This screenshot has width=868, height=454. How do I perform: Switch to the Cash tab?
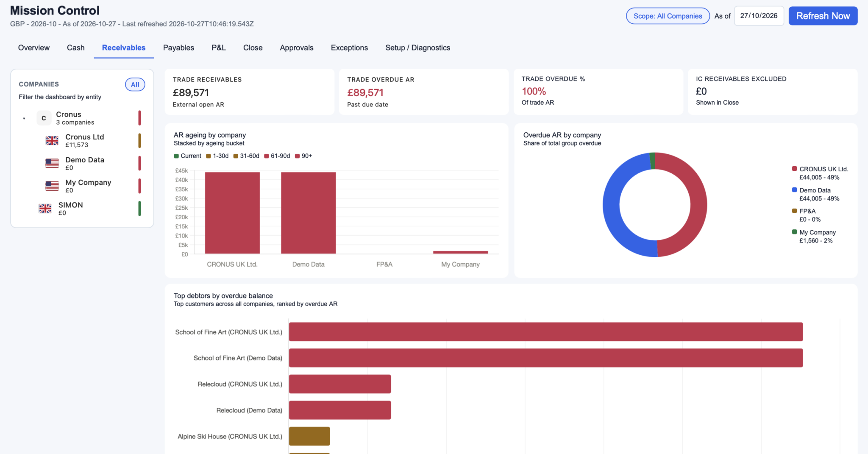coord(76,48)
